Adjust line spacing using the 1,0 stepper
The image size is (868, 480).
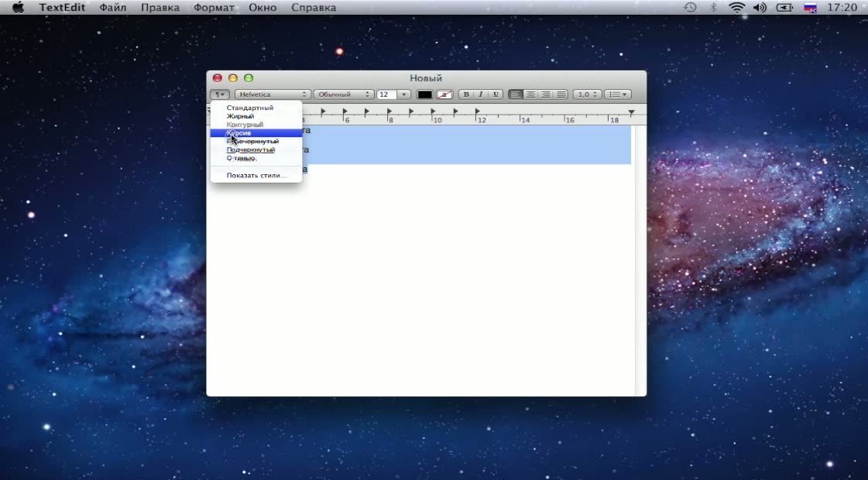pos(585,94)
